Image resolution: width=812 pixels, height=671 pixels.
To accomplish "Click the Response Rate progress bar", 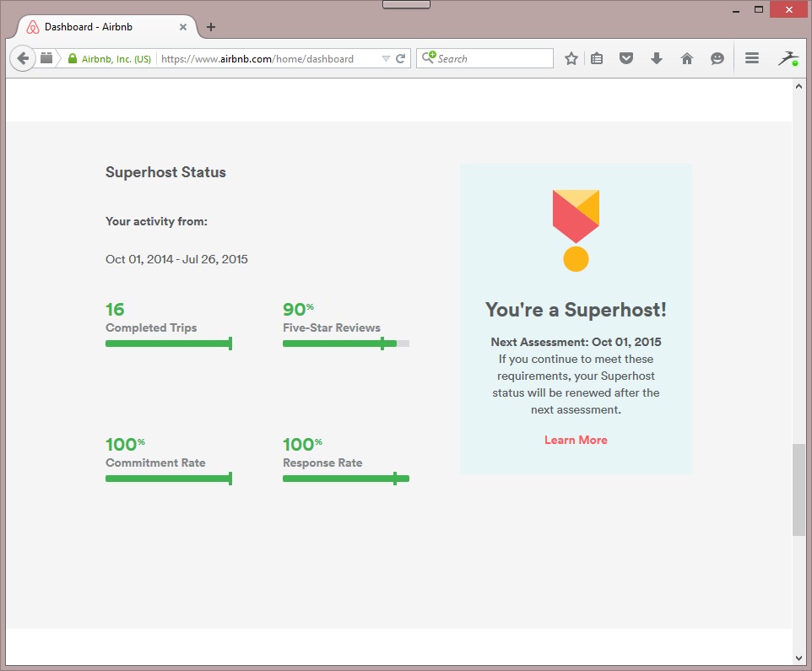I will coord(345,479).
